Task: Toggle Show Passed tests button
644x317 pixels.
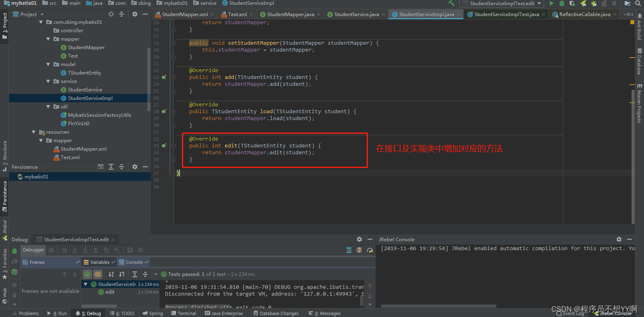Action: click(87, 274)
